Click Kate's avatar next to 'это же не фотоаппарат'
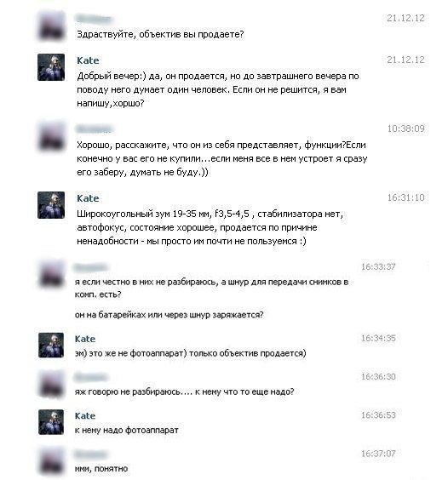The image size is (448, 480). pyautogui.click(x=51, y=346)
